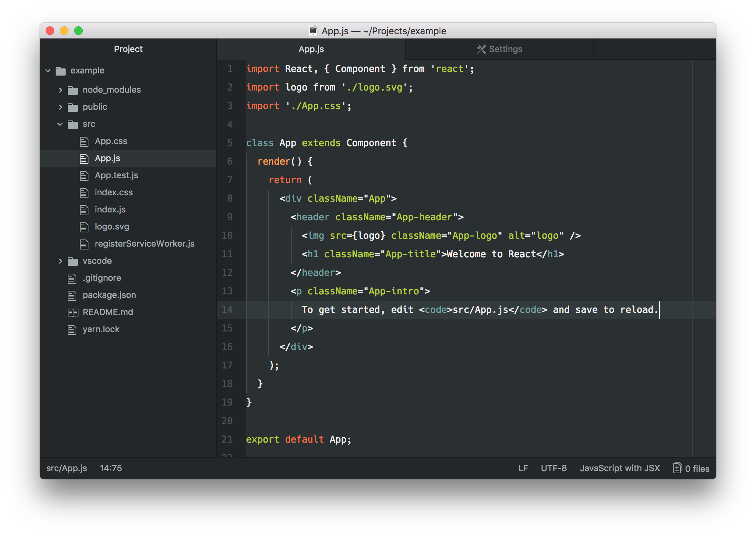Click the README.md book icon
This screenshot has height=536, width=756.
click(x=73, y=313)
